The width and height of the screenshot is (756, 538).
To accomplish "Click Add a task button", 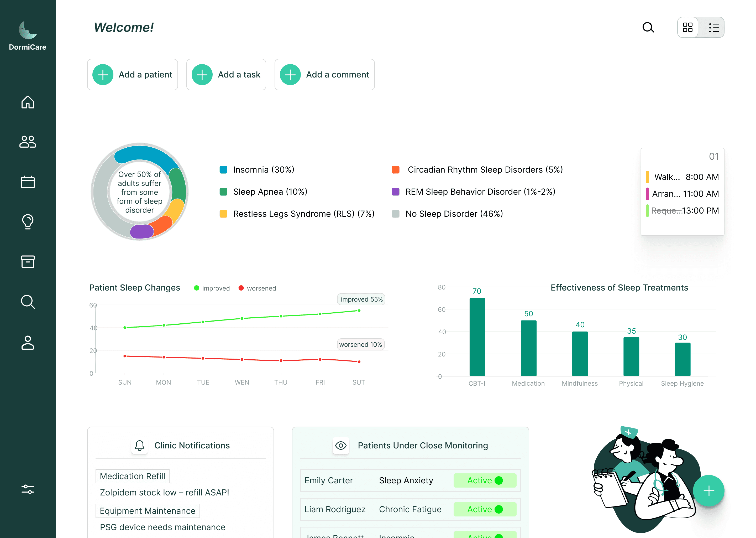I will (x=226, y=75).
